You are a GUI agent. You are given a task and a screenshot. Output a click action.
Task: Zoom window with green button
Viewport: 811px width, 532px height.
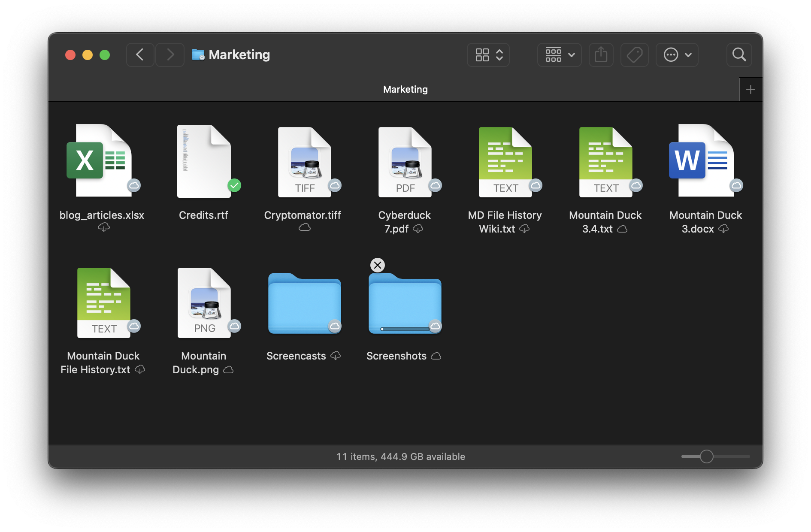[x=105, y=55]
